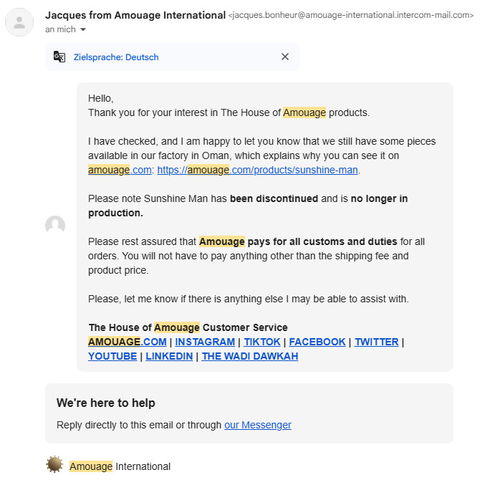Click the translate icon in language bar
480x480 pixels.
point(59,57)
